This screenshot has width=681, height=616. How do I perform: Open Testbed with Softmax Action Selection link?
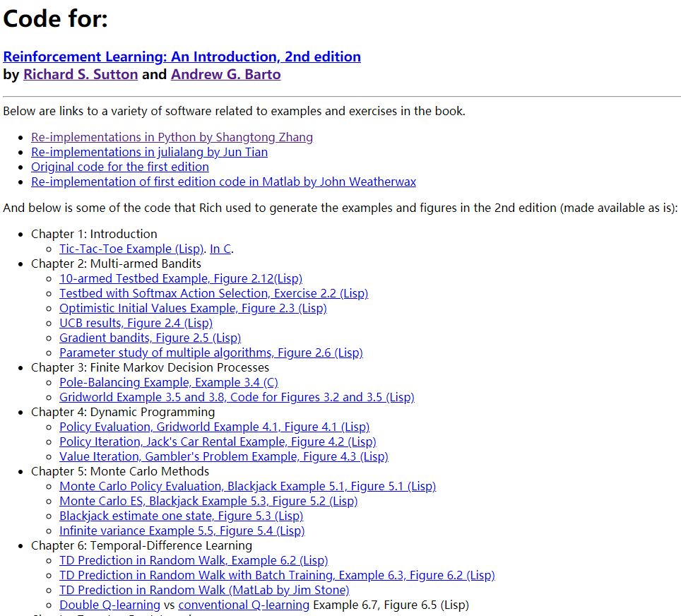tap(213, 293)
